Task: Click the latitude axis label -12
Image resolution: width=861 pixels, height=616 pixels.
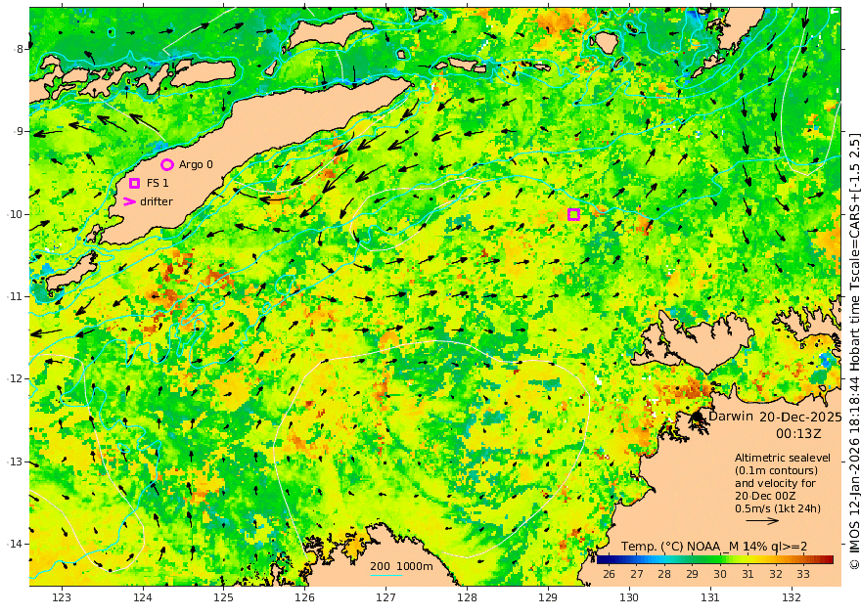Action: 16,378
